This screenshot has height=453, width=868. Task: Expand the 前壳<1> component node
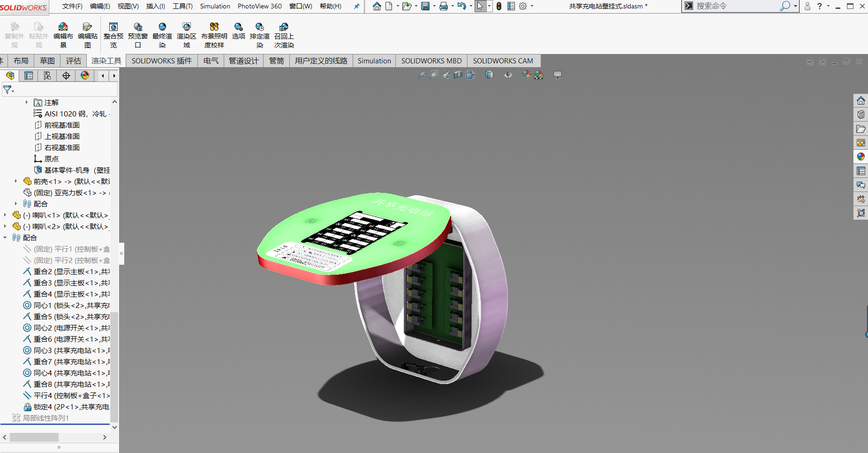(x=16, y=181)
